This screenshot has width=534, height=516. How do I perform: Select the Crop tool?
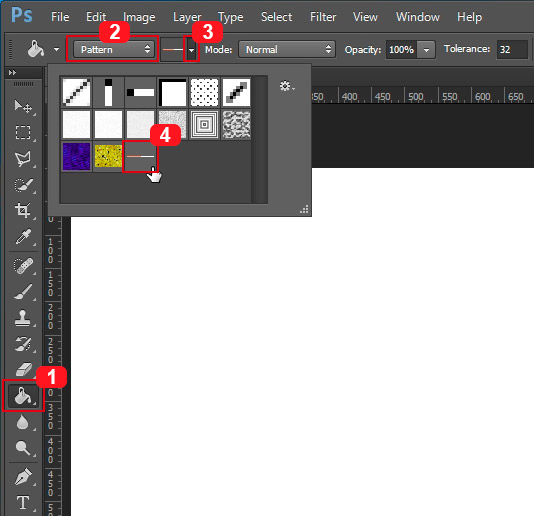pyautogui.click(x=23, y=210)
